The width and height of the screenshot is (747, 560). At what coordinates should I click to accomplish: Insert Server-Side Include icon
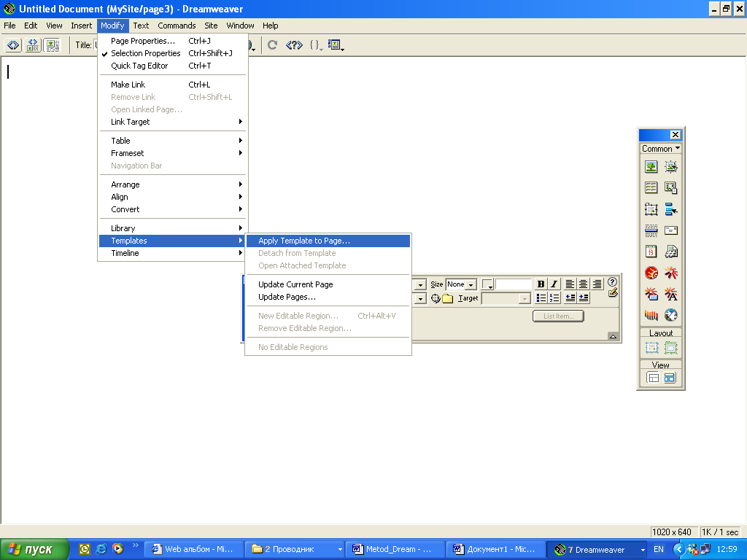click(671, 252)
